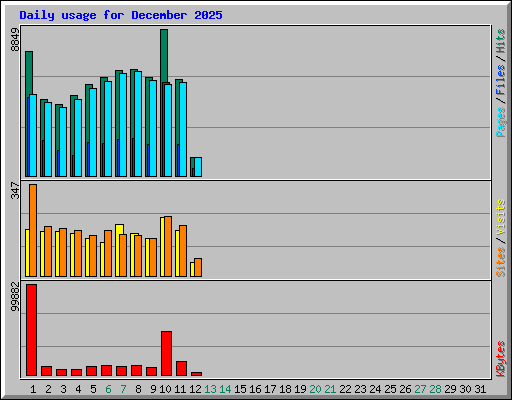Select day 30 on the date axis
This screenshot has height=400, width=512.
coord(465,389)
